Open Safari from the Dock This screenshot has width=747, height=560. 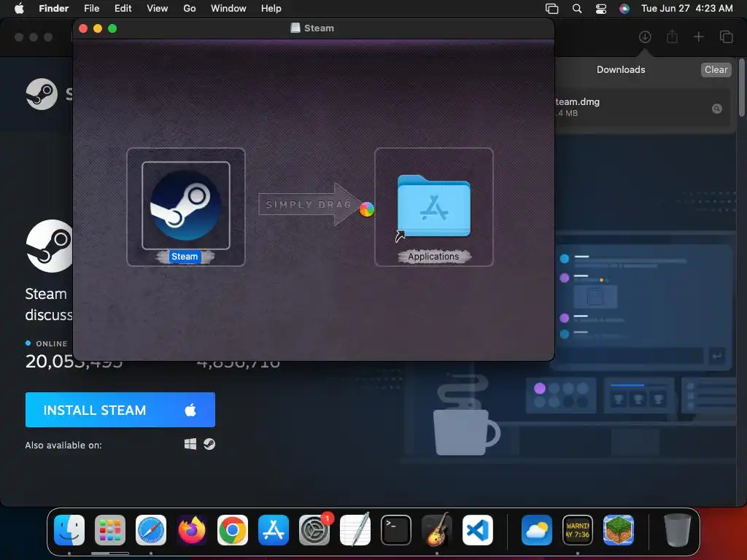point(151,529)
